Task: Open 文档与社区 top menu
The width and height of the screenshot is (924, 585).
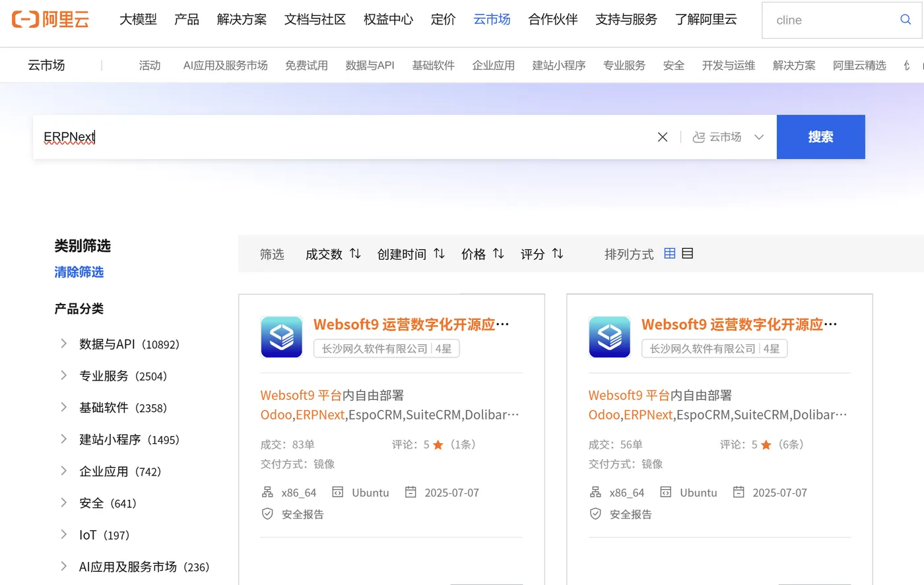Action: pos(315,20)
